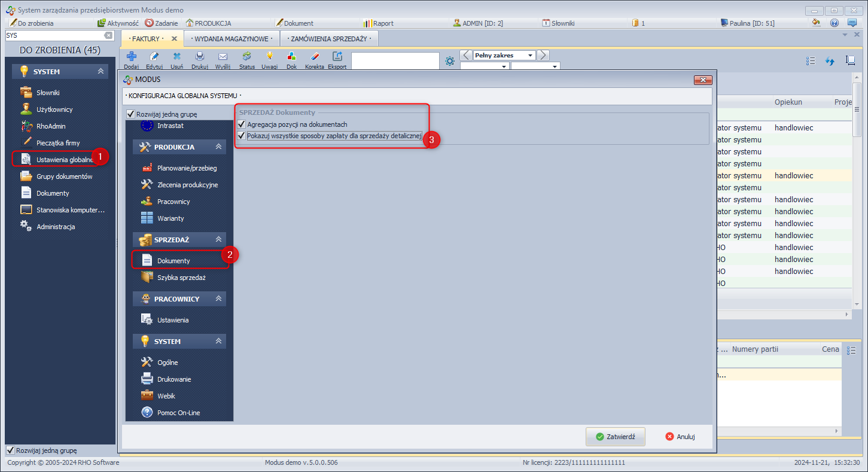This screenshot has width=868, height=472.
Task: Click the Korekta toolbar icon
Action: pyautogui.click(x=314, y=57)
